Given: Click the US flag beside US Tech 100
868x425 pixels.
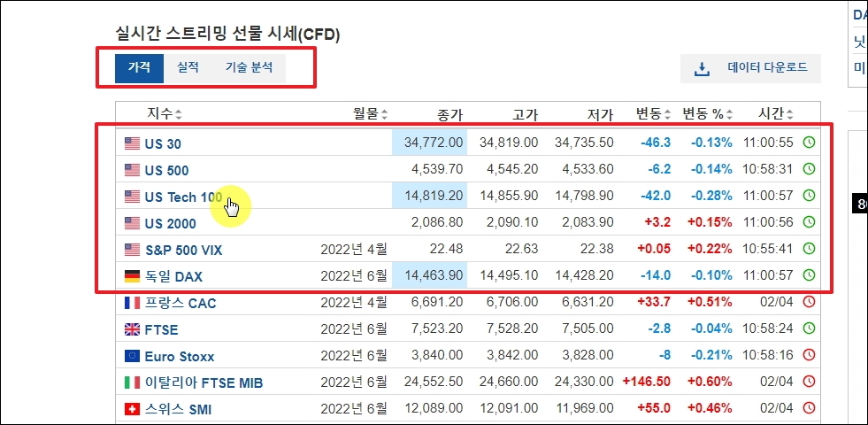Looking at the screenshot, I should click(x=132, y=197).
